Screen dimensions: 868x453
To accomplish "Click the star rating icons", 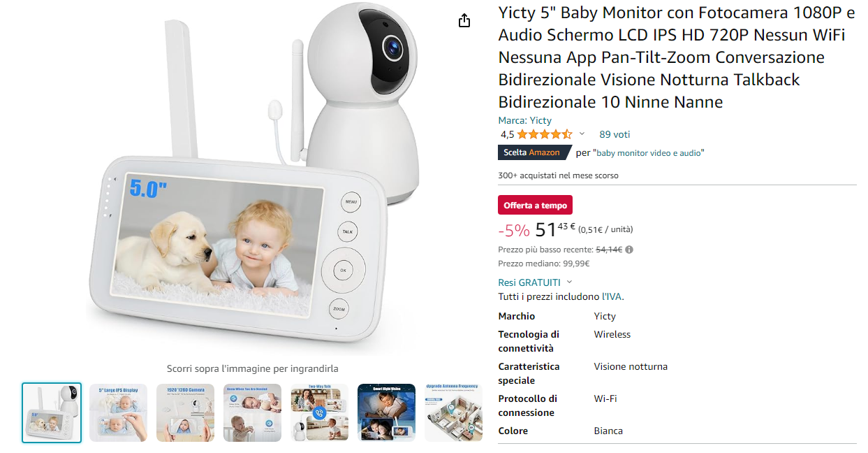I will (545, 134).
